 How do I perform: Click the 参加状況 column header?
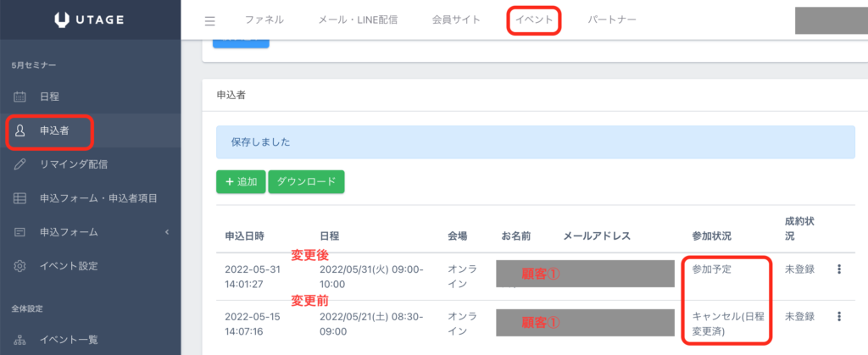click(711, 235)
